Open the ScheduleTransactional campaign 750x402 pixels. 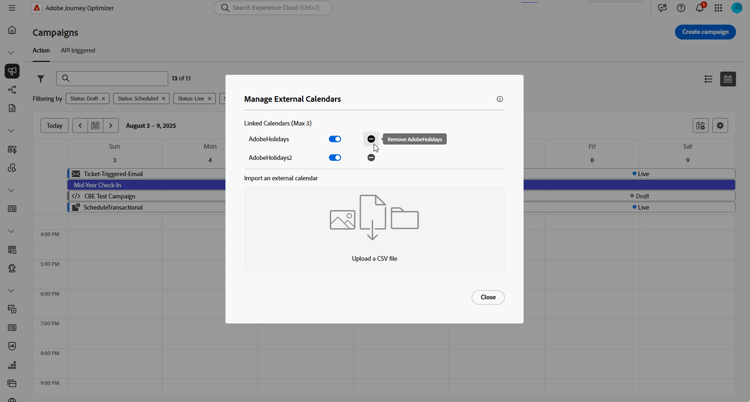(113, 207)
